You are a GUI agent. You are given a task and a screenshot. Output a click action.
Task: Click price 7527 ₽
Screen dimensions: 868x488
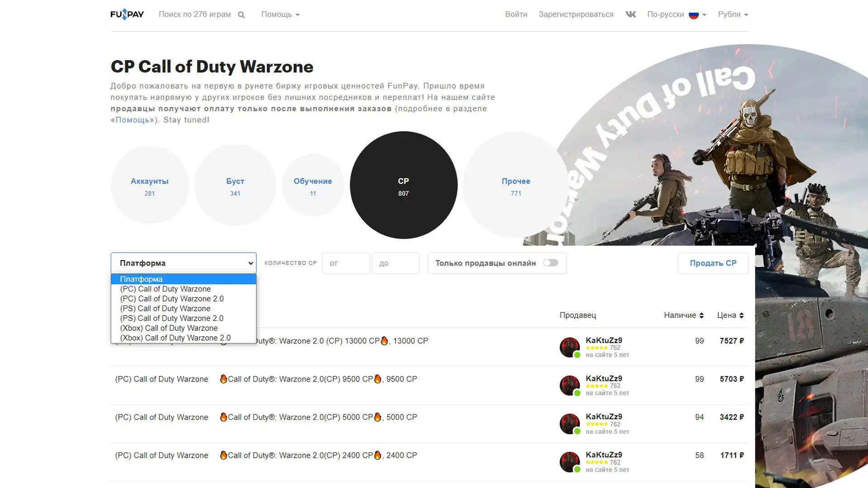point(731,341)
